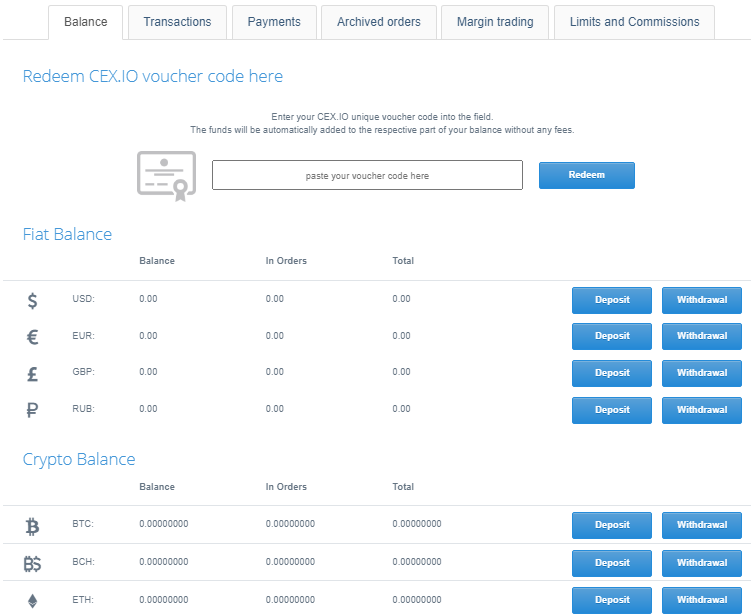Click the Bitcoin Cash BCH icon
The height and width of the screenshot is (616, 751).
tap(32, 564)
